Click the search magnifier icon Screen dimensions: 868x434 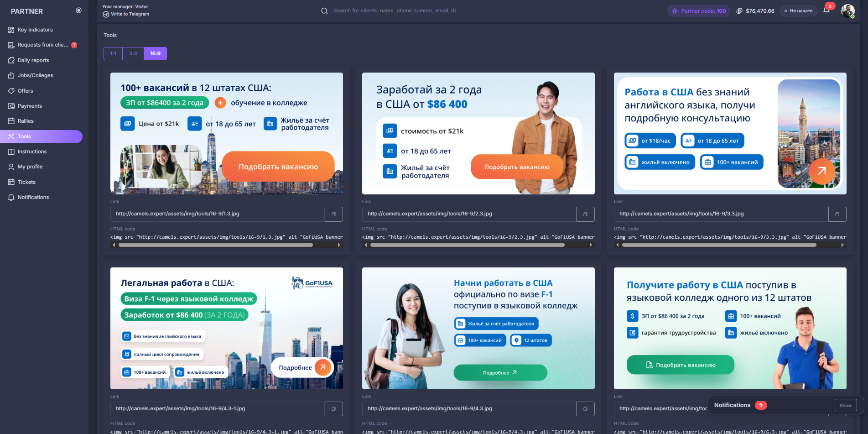tap(324, 11)
